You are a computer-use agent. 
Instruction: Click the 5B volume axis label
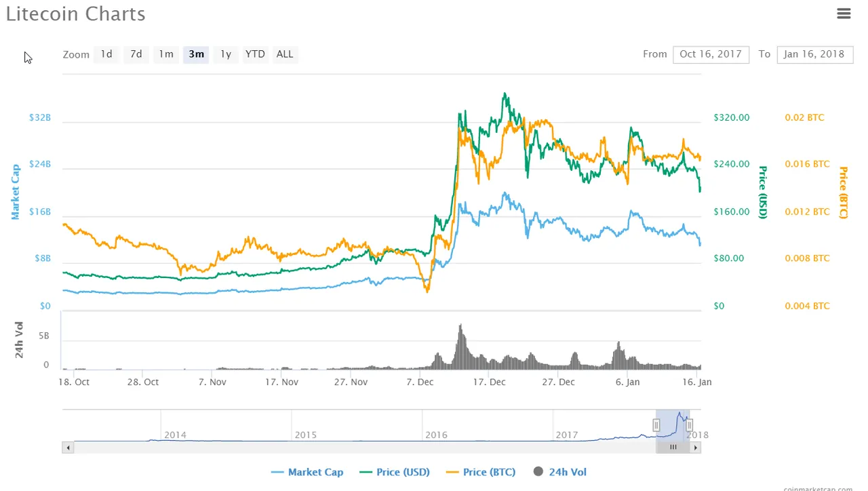click(x=43, y=336)
